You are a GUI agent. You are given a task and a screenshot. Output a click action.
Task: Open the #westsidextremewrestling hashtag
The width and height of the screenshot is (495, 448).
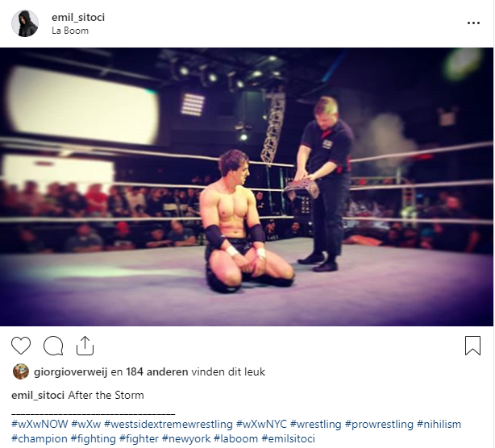click(168, 424)
